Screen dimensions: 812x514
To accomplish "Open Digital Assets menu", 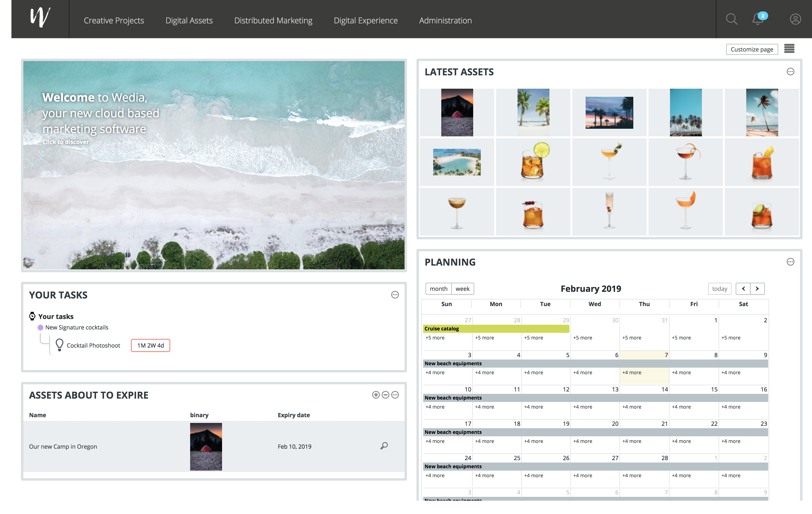I will tap(189, 20).
